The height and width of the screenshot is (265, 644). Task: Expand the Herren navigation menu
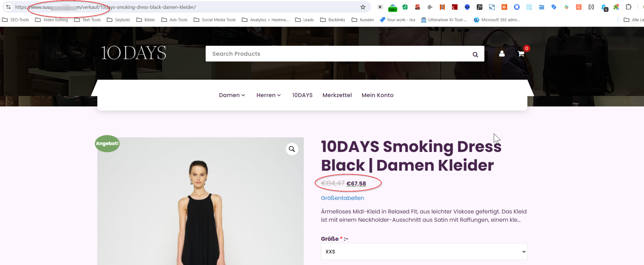pyautogui.click(x=269, y=95)
